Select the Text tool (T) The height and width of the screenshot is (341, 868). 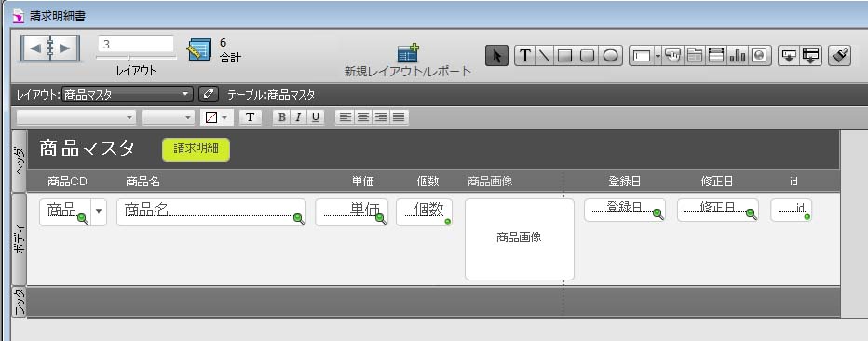[524, 55]
